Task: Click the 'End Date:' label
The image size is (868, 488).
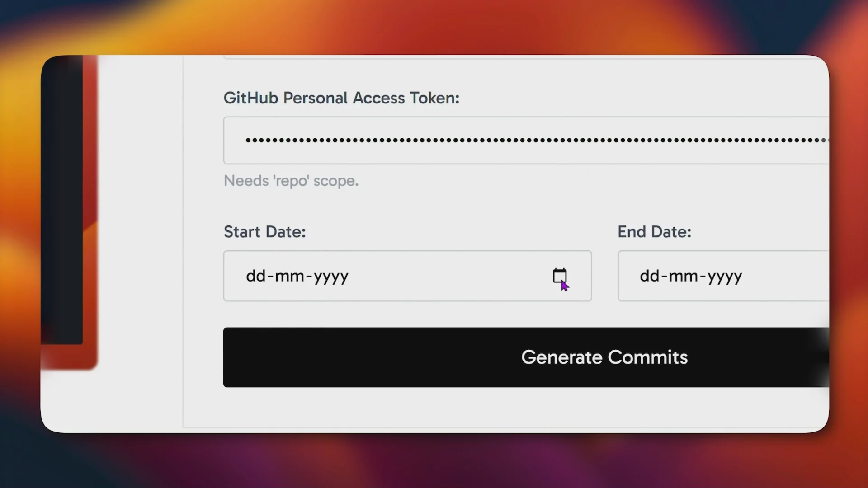Action: (x=654, y=232)
